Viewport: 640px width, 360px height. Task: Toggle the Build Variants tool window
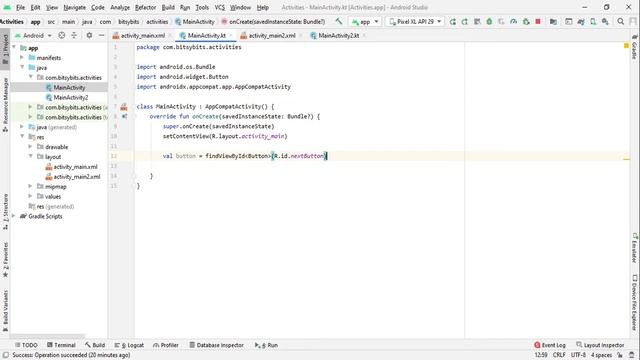(5, 311)
